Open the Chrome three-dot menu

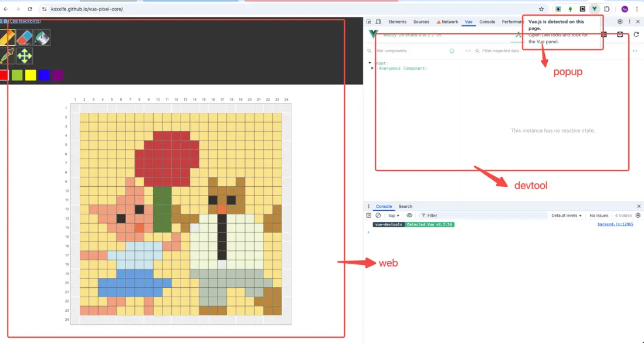click(637, 9)
